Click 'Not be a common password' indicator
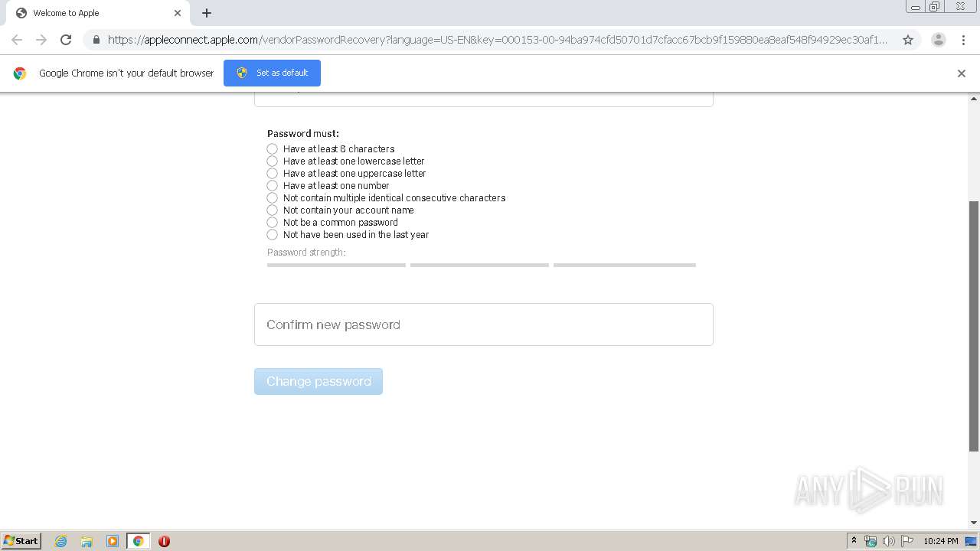 click(x=272, y=222)
